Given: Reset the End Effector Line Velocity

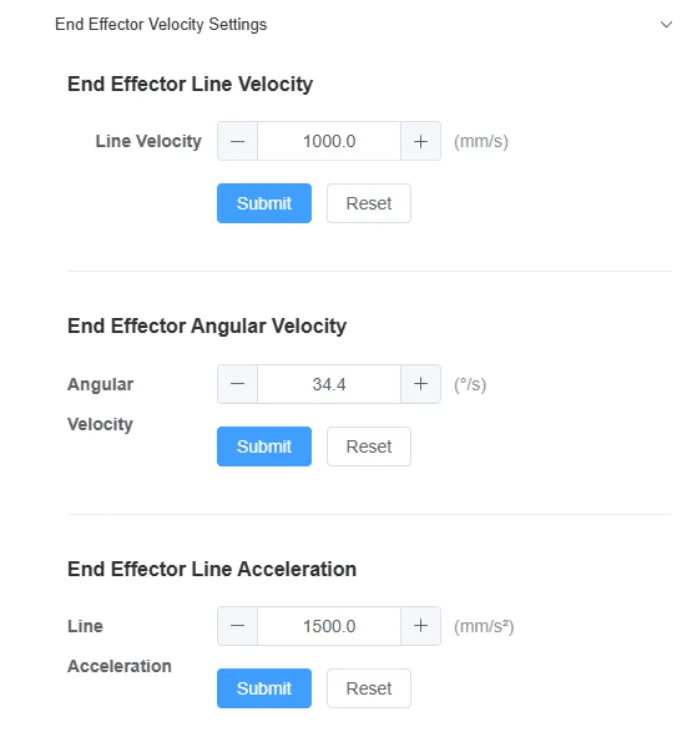Looking at the screenshot, I should [x=368, y=203].
